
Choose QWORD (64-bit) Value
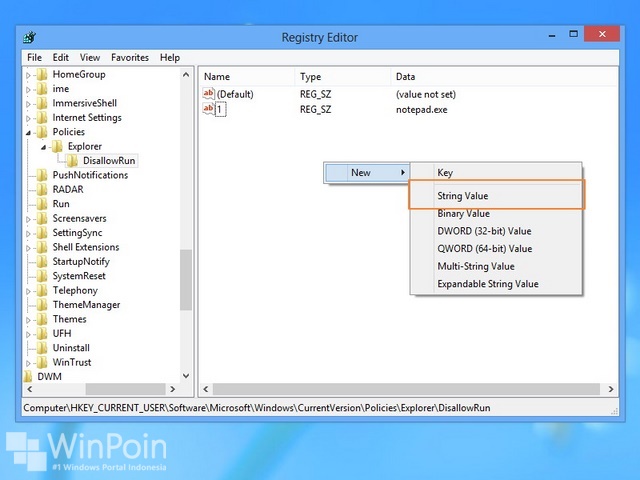(x=496, y=249)
